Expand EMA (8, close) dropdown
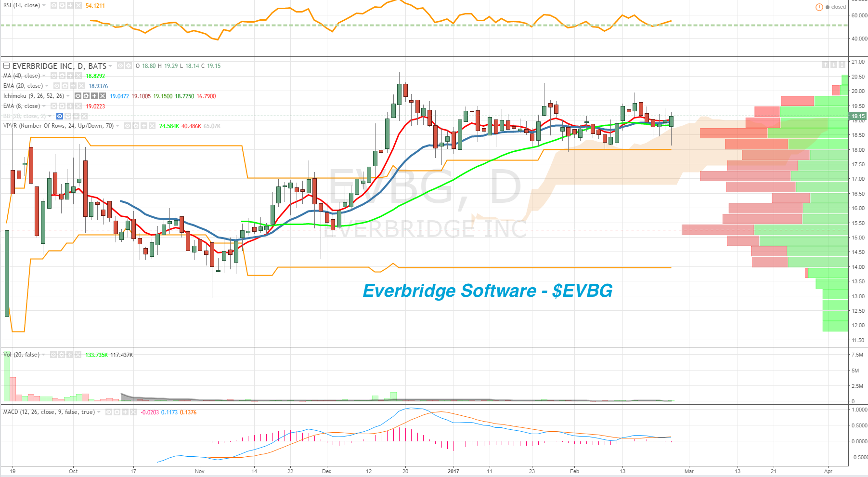The height and width of the screenshot is (477, 868). pos(44,106)
